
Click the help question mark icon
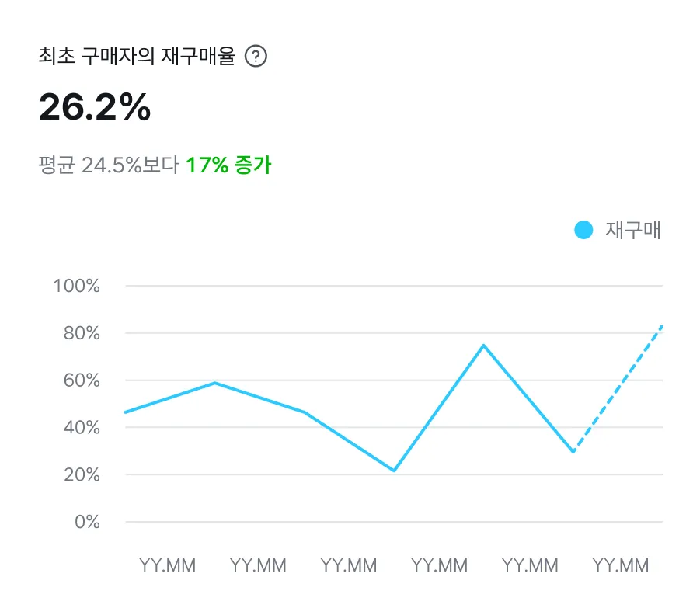pyautogui.click(x=256, y=57)
